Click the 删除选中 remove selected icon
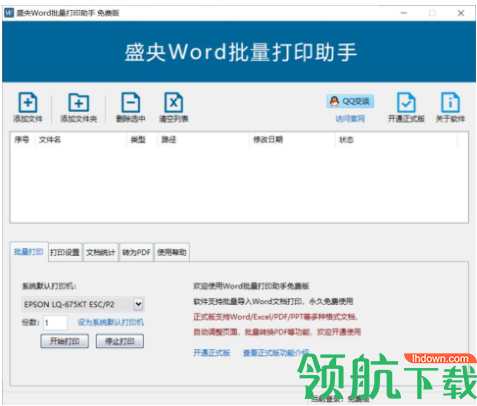Image resolution: width=477 pixels, height=406 pixels. point(130,103)
